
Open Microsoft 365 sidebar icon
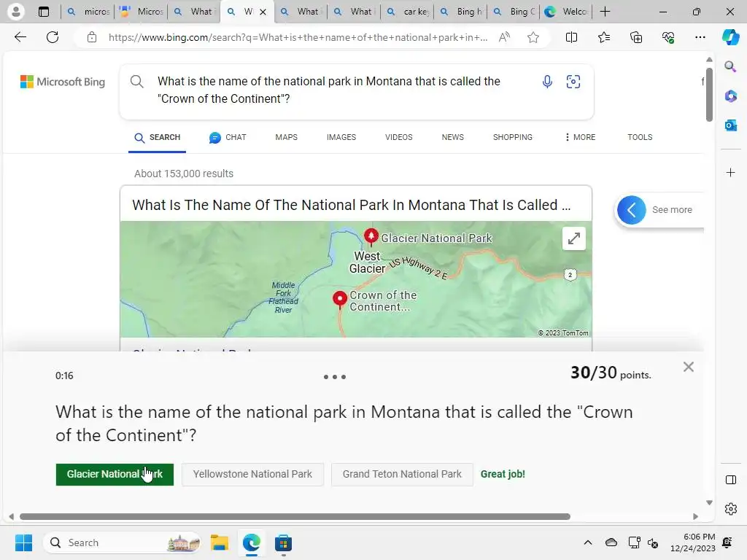730,96
